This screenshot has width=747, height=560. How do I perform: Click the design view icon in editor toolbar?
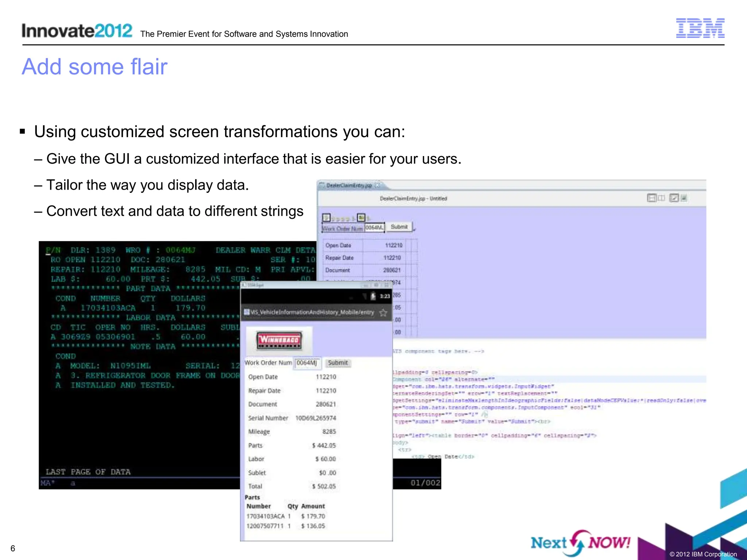pyautogui.click(x=674, y=198)
